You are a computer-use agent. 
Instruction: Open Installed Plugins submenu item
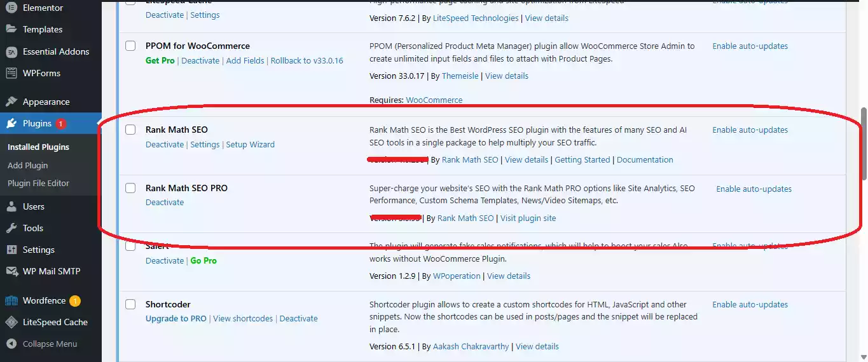(38, 147)
